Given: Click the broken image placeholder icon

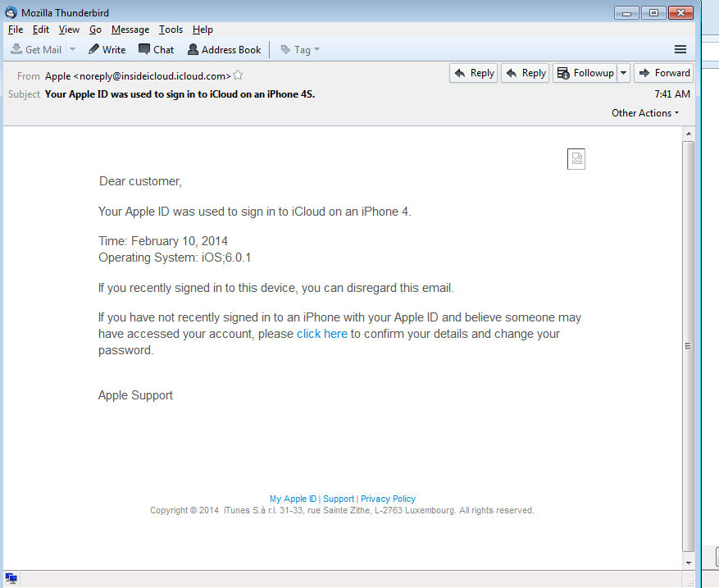Looking at the screenshot, I should tap(576, 159).
